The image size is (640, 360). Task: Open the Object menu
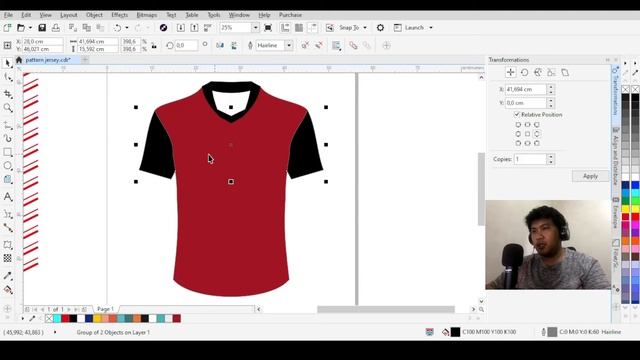[94, 15]
